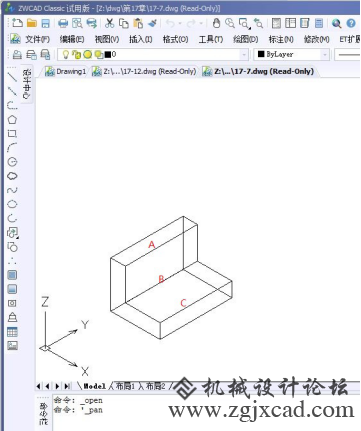361x431 pixels.
Task: Select the Spline draw tool
Action: pyautogui.click(x=12, y=190)
